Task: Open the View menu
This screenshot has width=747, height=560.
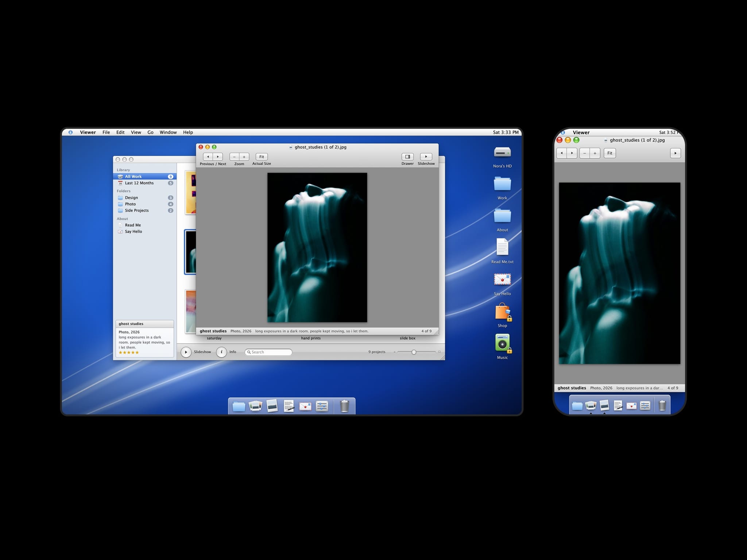Action: (136, 132)
